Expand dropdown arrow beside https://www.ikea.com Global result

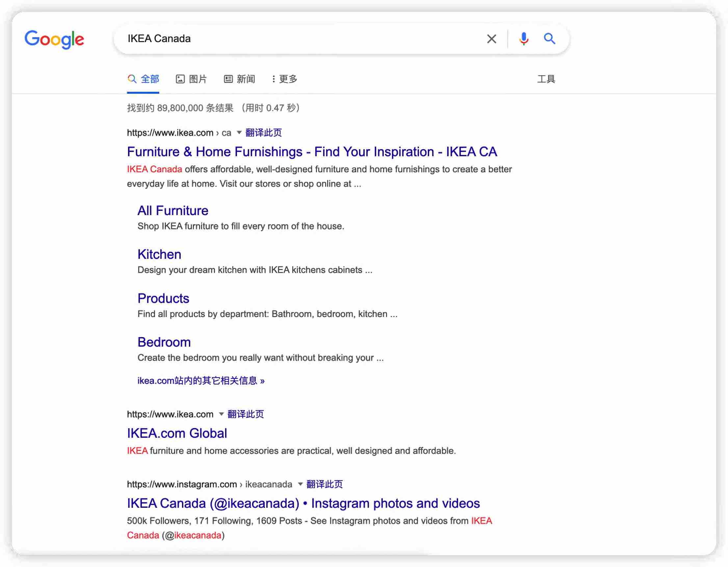tap(221, 414)
